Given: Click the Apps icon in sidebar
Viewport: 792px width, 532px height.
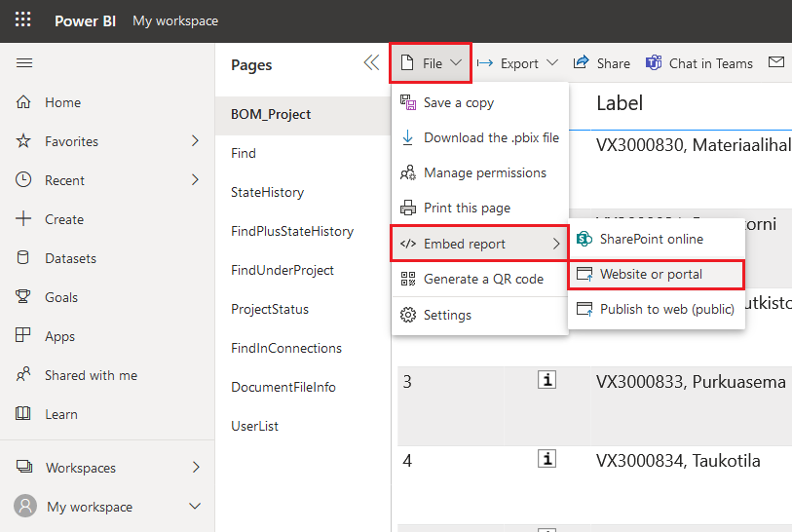Looking at the screenshot, I should [24, 336].
